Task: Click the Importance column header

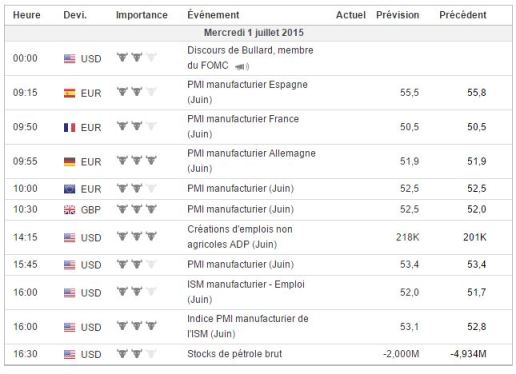Action: click(x=142, y=15)
